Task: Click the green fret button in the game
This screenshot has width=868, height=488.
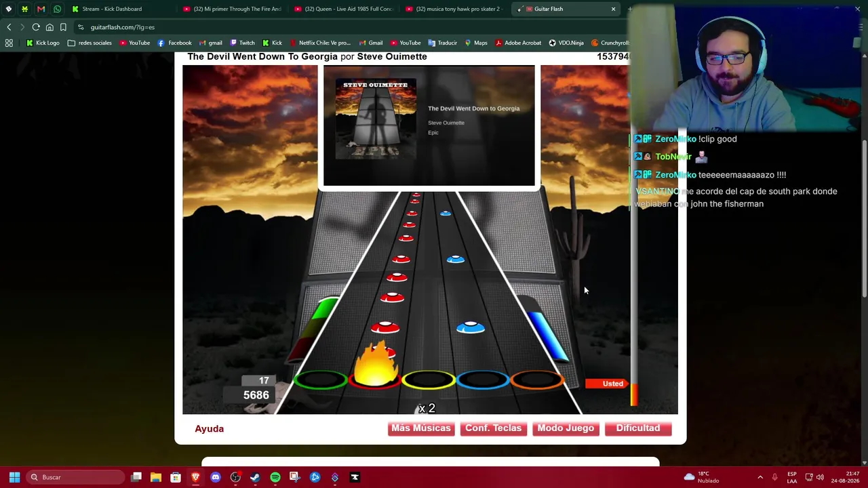Action: [321, 380]
